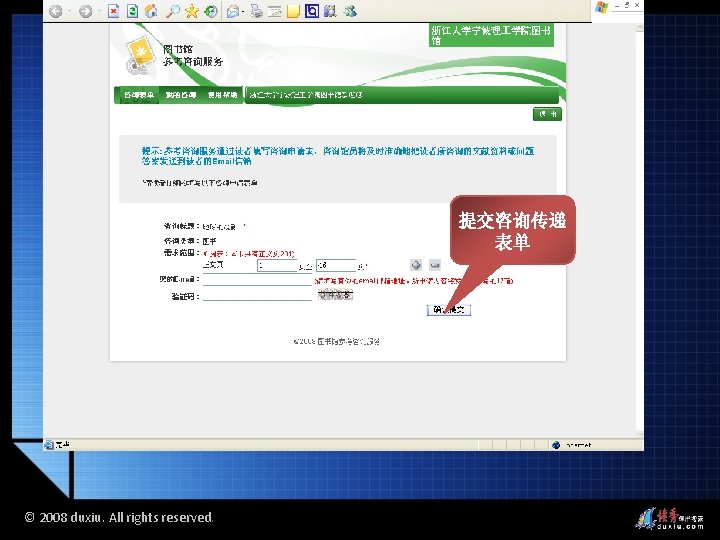
Task: Click the green button below the navigation bar
Action: tap(547, 114)
